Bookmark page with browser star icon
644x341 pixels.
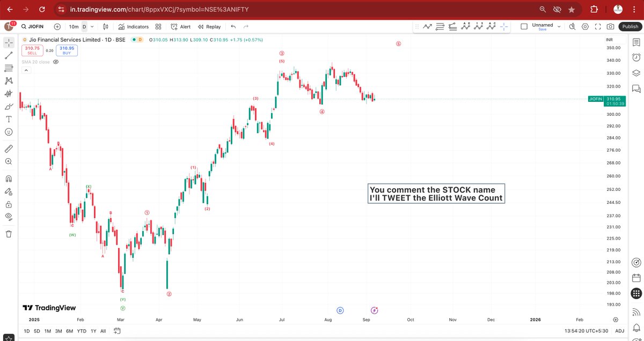pyautogui.click(x=572, y=9)
